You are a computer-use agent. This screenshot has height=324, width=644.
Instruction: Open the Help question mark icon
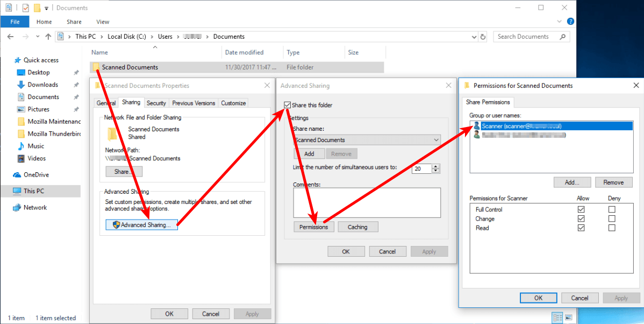tap(570, 22)
